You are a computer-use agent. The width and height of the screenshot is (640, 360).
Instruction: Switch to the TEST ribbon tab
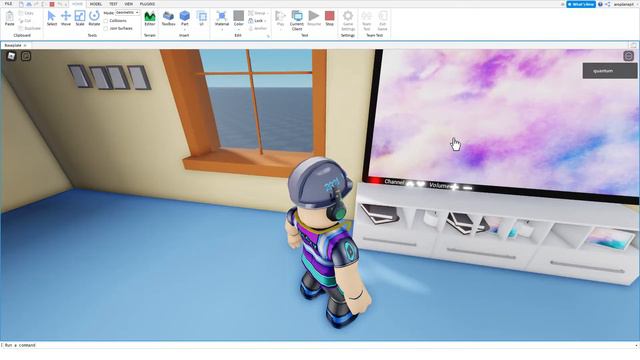coord(113,4)
